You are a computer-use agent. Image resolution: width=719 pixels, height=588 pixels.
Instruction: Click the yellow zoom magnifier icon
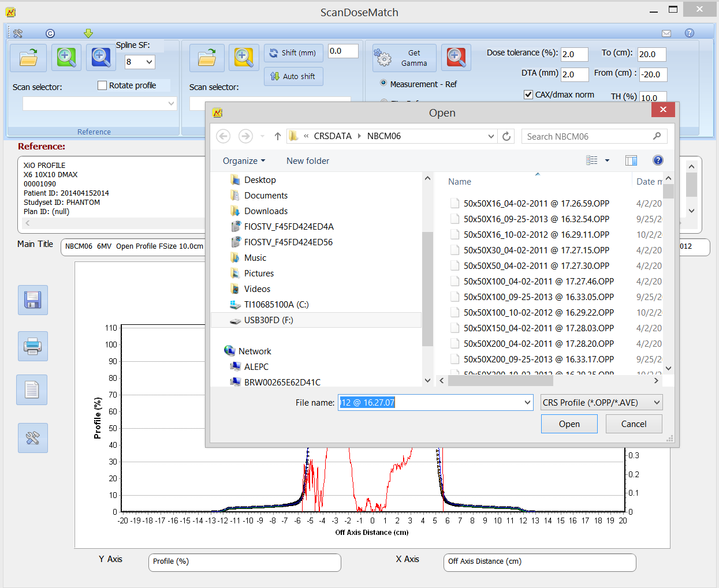[243, 58]
